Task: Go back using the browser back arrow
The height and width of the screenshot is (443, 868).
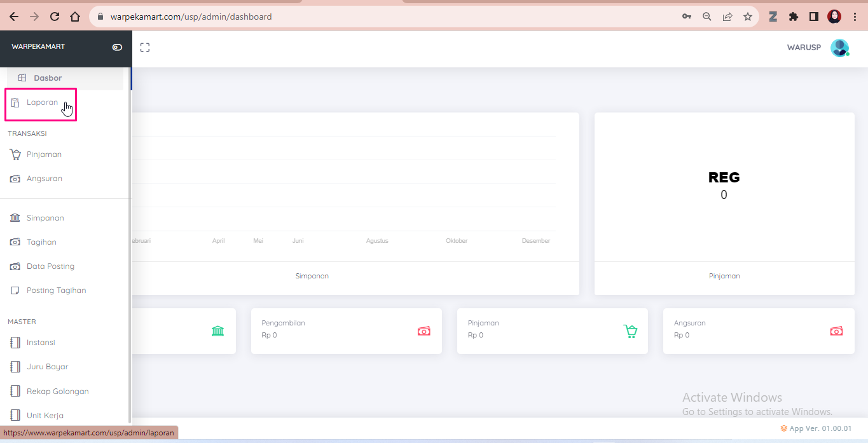Action: [x=14, y=17]
